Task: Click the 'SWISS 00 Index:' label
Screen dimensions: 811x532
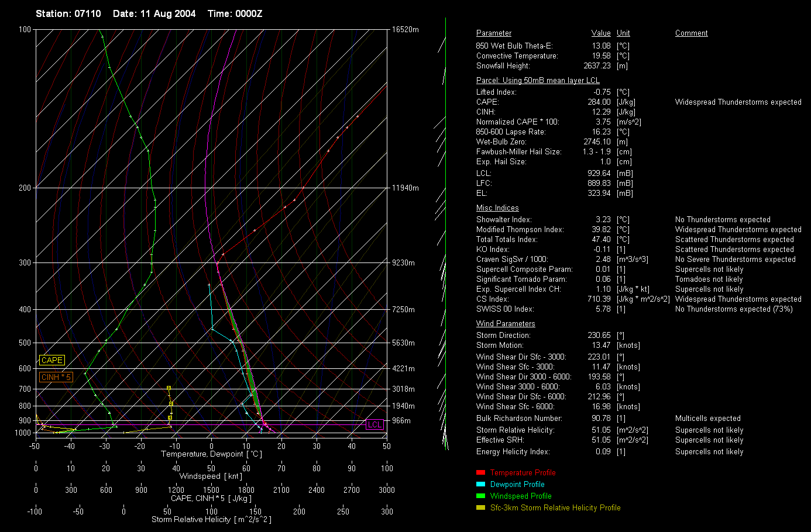Action: [x=505, y=309]
